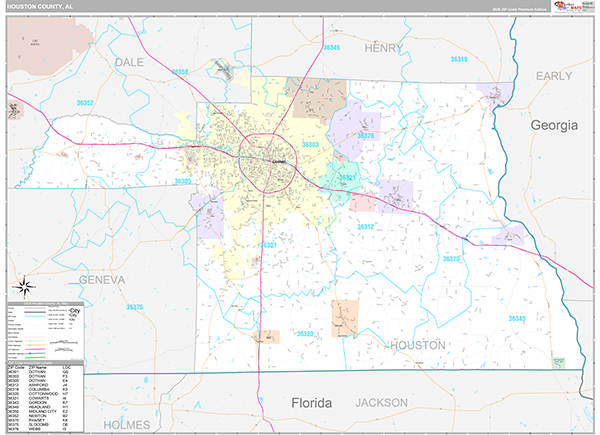600x435 pixels.
Task: Click the 'LOC' column header in index
Action: 67,367
